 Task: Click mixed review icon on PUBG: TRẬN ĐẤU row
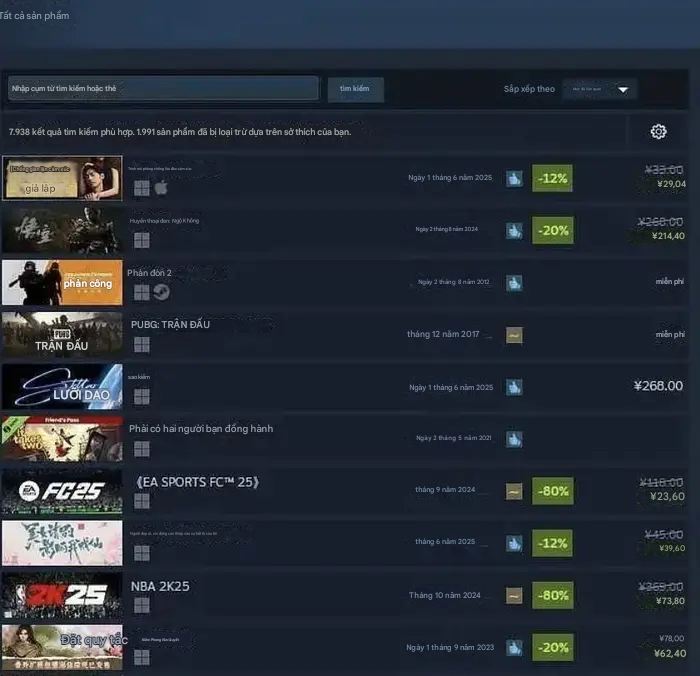click(x=514, y=335)
